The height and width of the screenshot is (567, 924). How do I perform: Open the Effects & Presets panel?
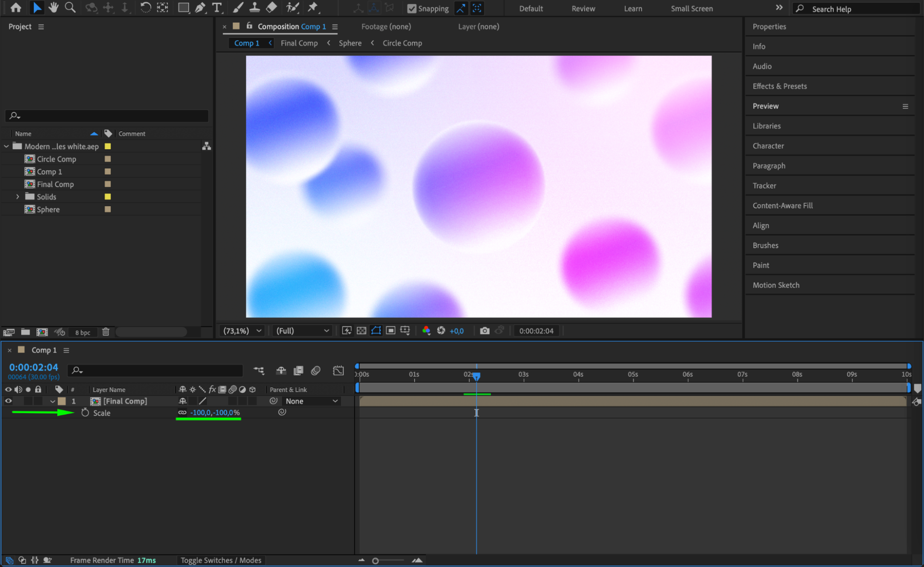tap(779, 86)
